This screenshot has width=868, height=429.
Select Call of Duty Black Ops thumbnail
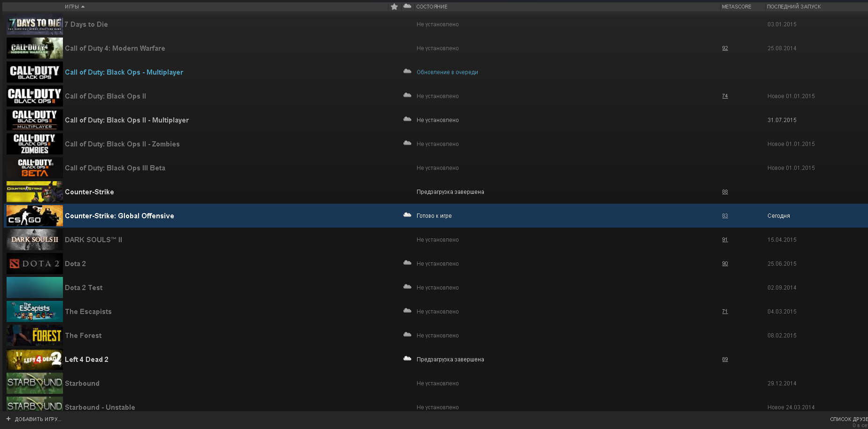tap(35, 72)
